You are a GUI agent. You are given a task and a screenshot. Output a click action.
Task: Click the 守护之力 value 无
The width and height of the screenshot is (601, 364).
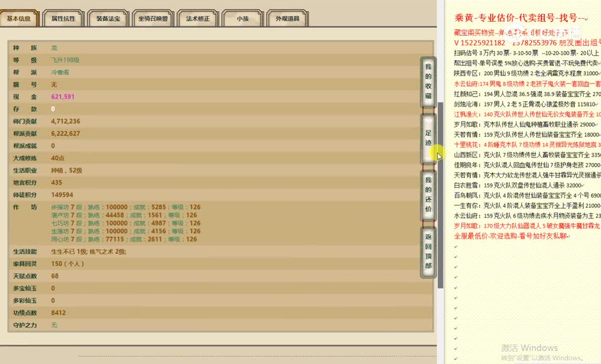(54, 325)
